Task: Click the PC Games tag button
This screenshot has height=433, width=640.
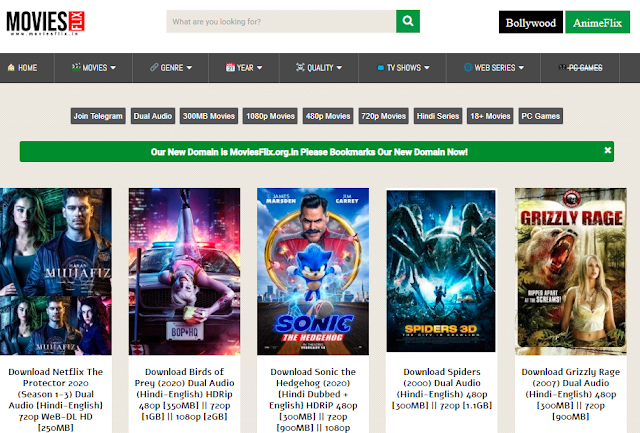Action: tap(540, 116)
